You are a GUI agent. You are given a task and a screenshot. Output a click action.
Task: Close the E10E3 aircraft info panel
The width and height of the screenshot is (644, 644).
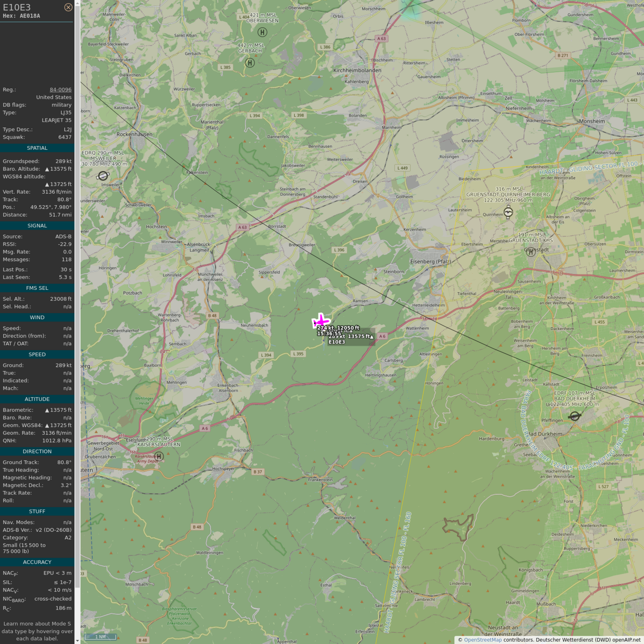click(x=68, y=7)
